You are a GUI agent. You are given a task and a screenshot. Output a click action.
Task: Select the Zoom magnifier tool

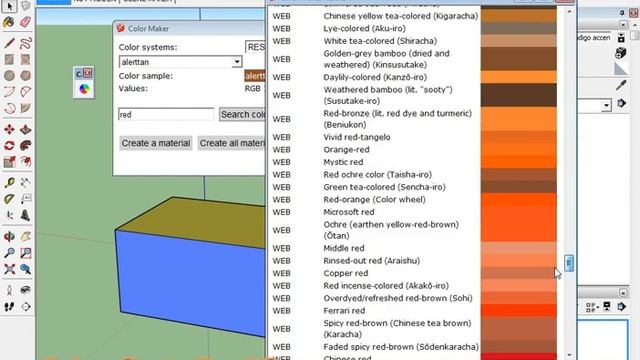tap(9, 253)
